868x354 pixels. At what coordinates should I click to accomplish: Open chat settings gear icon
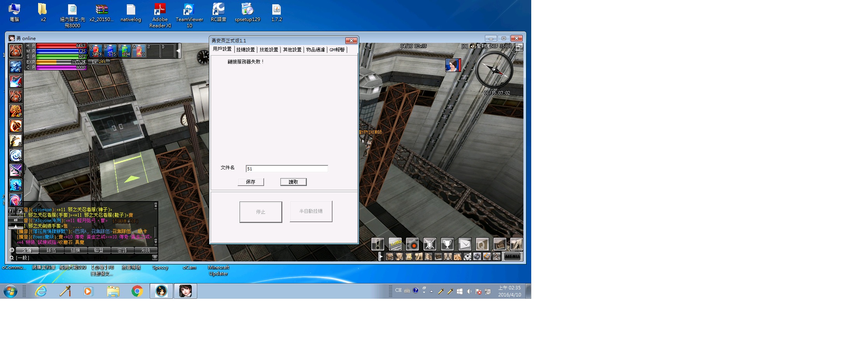tap(12, 250)
